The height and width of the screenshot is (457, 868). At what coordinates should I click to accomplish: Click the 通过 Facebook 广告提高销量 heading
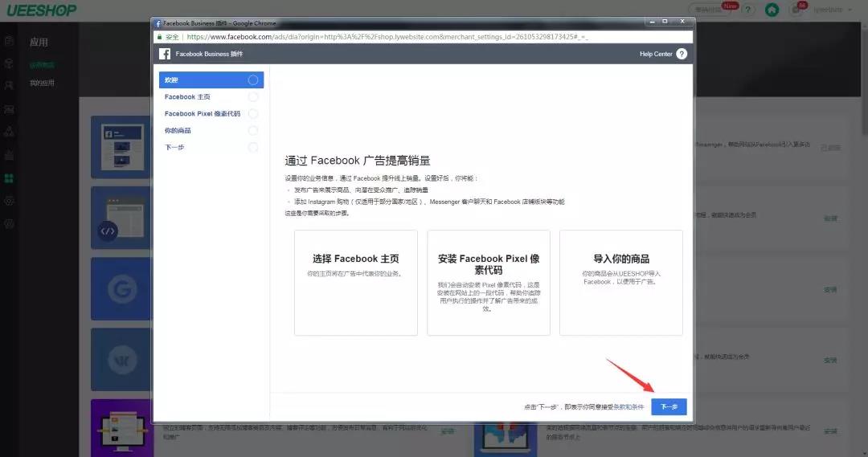(x=358, y=161)
